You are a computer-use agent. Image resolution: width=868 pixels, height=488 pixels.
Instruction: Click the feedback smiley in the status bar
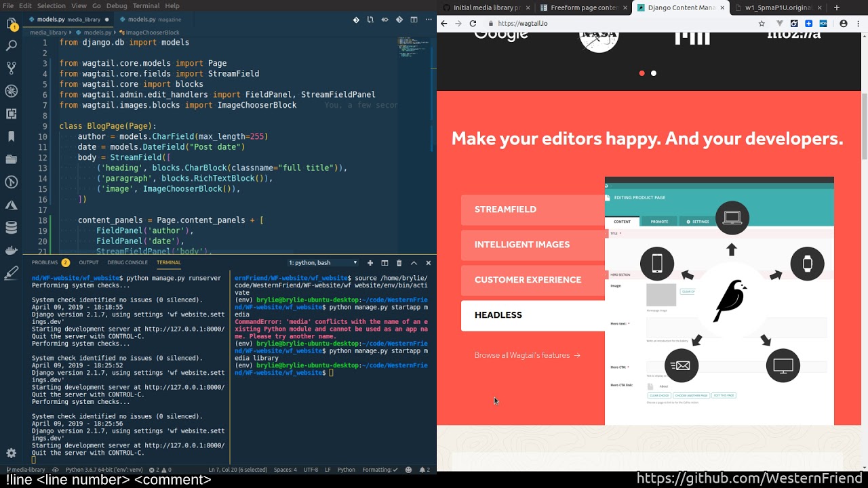click(x=408, y=470)
